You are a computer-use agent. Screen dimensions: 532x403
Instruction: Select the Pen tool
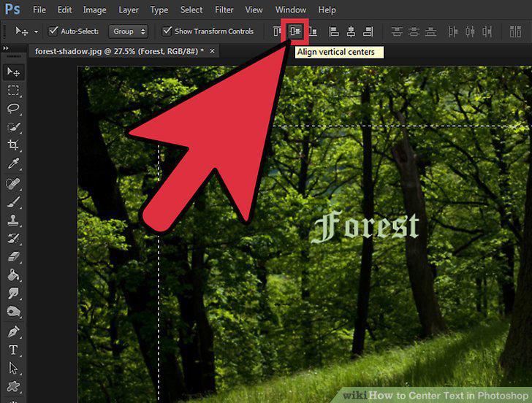14,331
